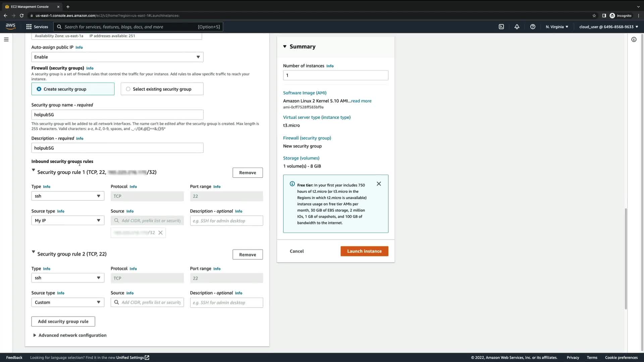This screenshot has width=644, height=362.
Task: Collapse Security group rule 1 section
Action: point(33,170)
